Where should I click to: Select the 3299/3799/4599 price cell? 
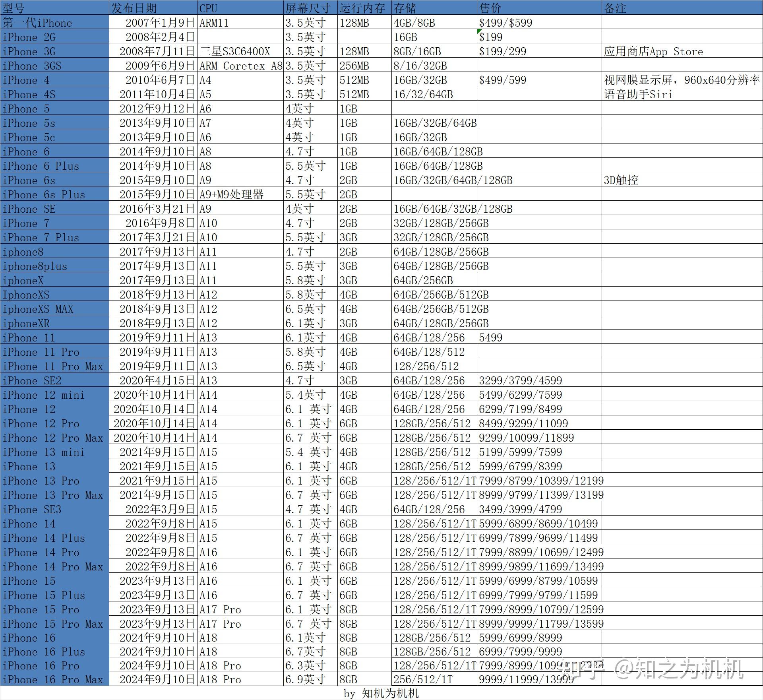tap(540, 380)
